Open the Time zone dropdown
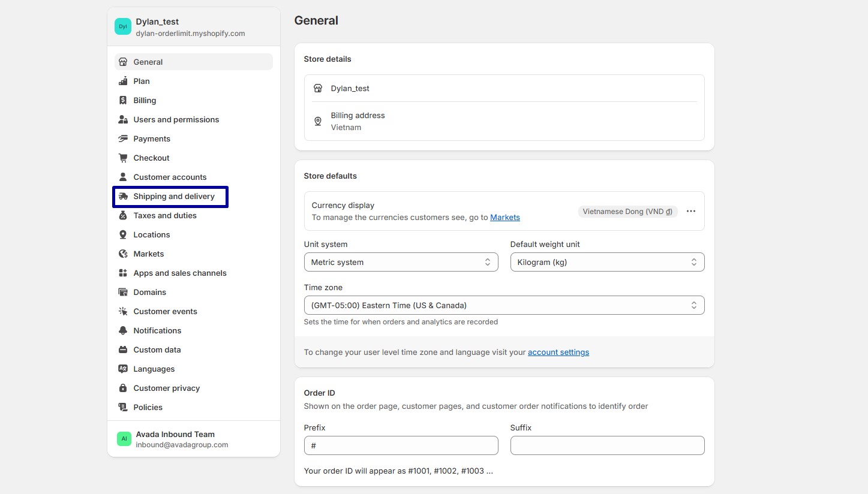The width and height of the screenshot is (868, 494). [504, 305]
